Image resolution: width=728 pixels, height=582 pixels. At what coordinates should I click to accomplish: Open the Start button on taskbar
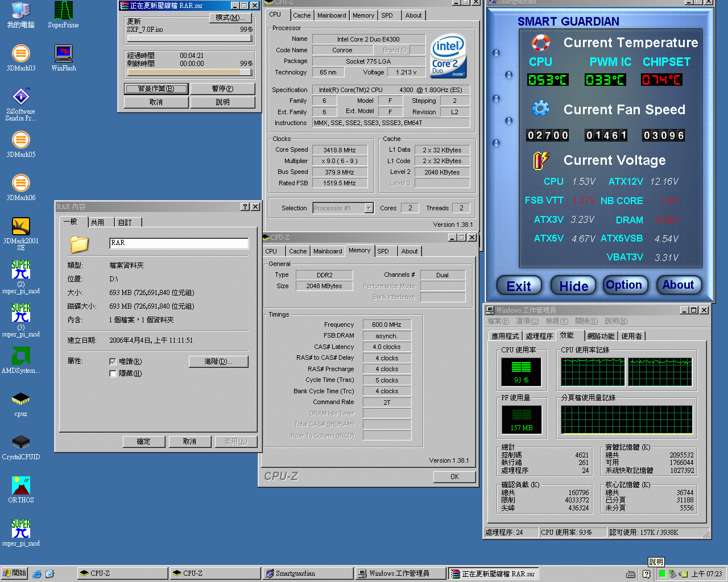(x=14, y=573)
